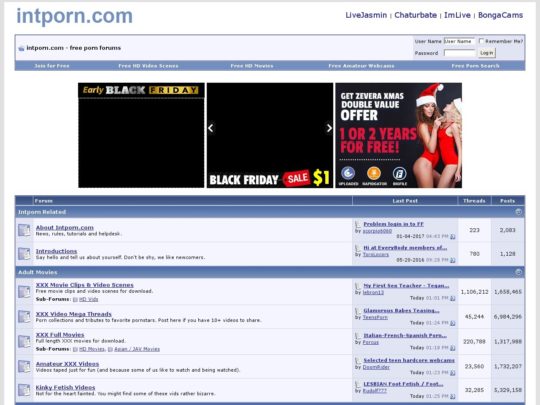Collapse the Intporn Related category
The height and width of the screenshot is (405, 540).
519,212
